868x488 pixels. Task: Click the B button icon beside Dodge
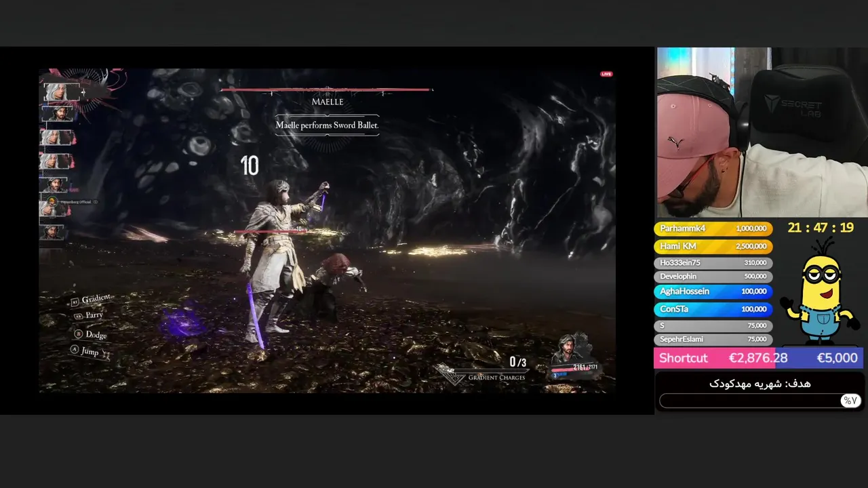coord(79,334)
